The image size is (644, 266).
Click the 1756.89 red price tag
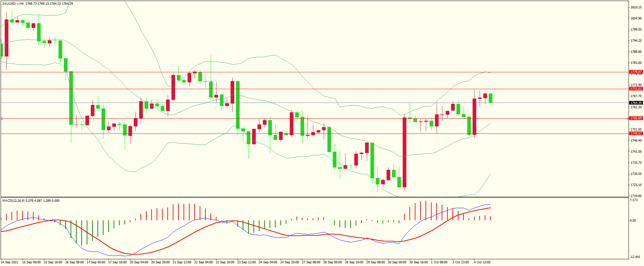pyautogui.click(x=636, y=118)
